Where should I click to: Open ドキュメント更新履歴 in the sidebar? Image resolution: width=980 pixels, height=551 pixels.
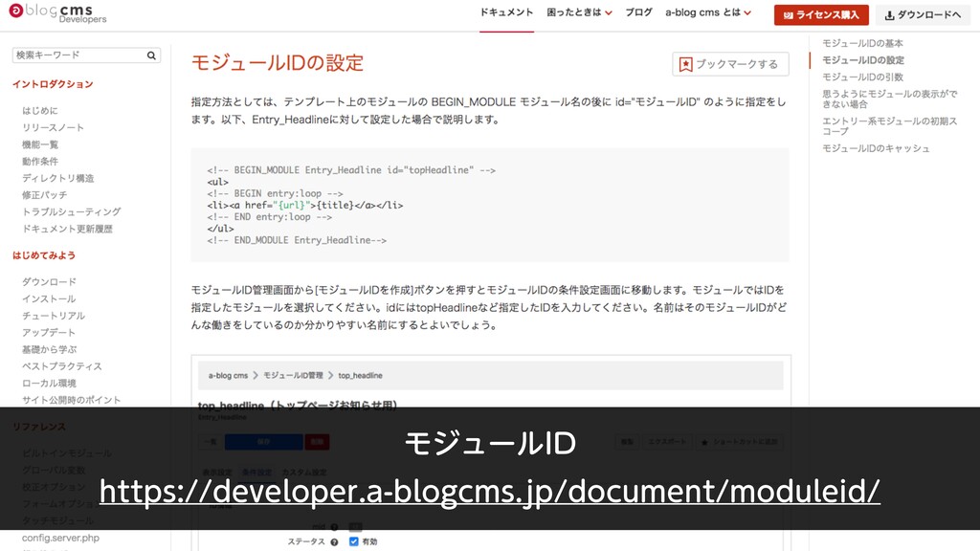(68, 229)
